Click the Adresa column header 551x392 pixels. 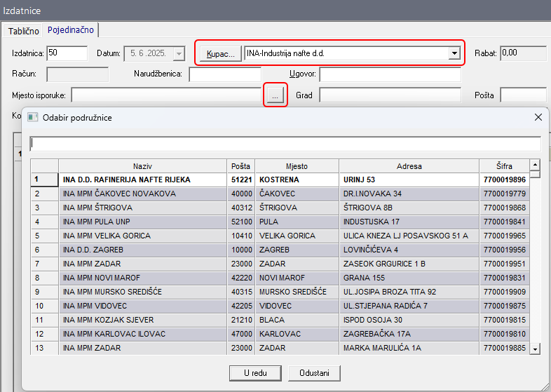tap(409, 166)
